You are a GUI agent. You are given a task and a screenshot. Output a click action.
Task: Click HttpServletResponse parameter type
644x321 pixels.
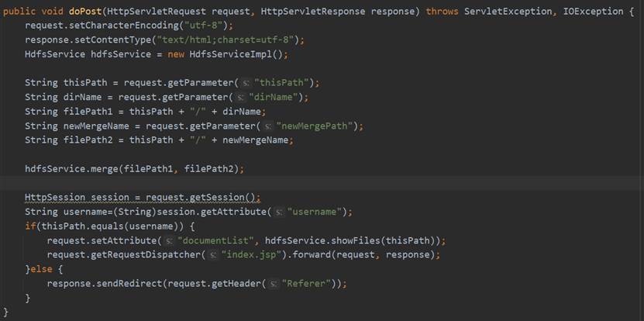(x=312, y=12)
